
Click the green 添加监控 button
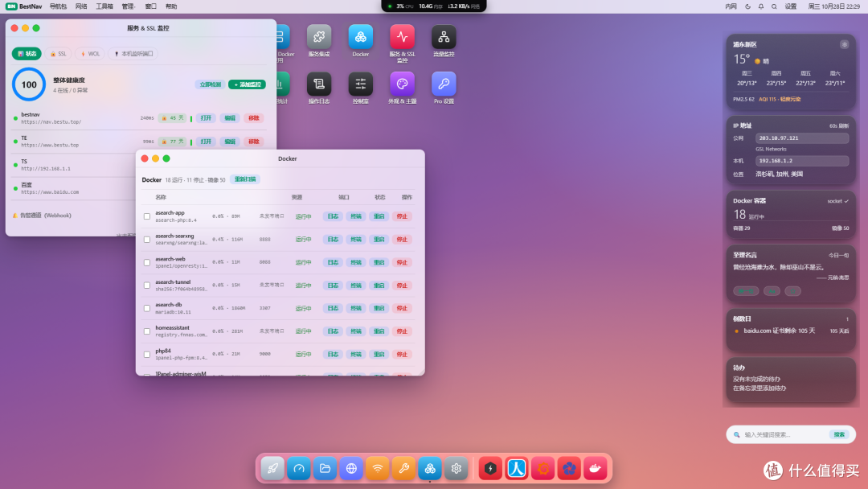click(247, 84)
